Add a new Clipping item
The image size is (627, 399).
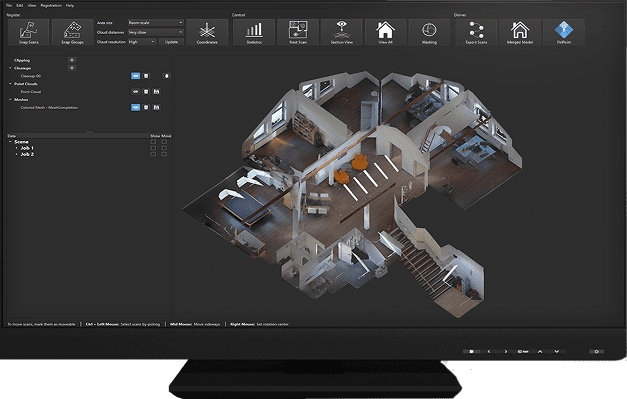click(72, 60)
